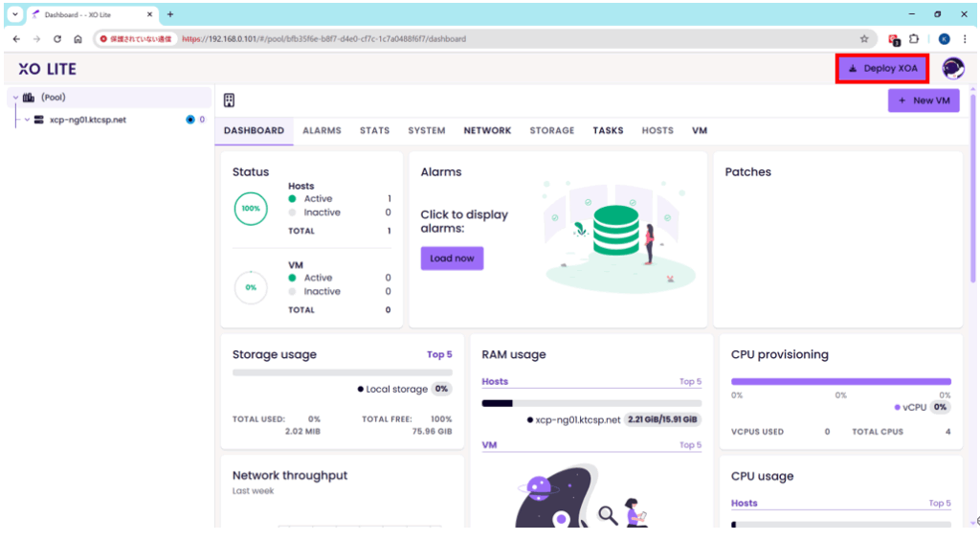Open the browser tab list dropdown
The width and height of the screenshot is (980, 540).
tap(15, 14)
